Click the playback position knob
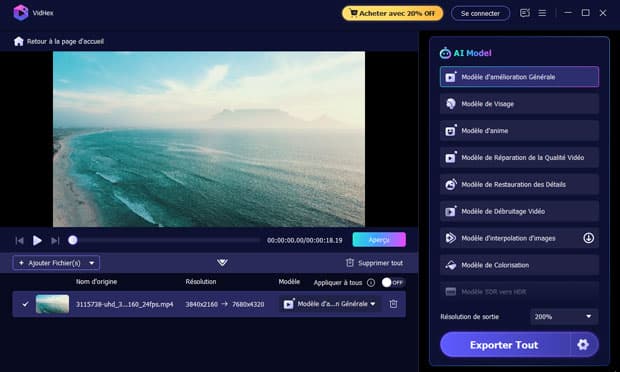620x372 pixels. (72, 240)
